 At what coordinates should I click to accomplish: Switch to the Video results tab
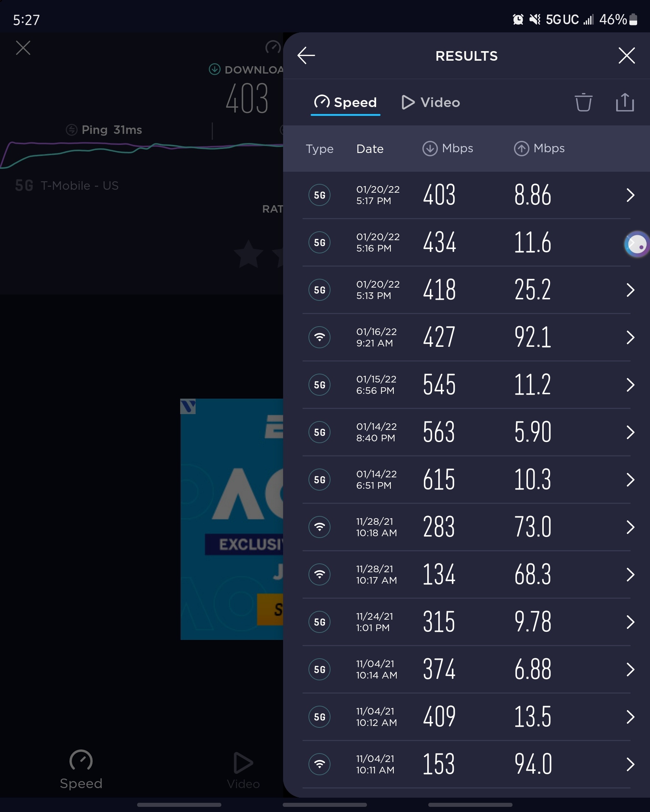431,103
